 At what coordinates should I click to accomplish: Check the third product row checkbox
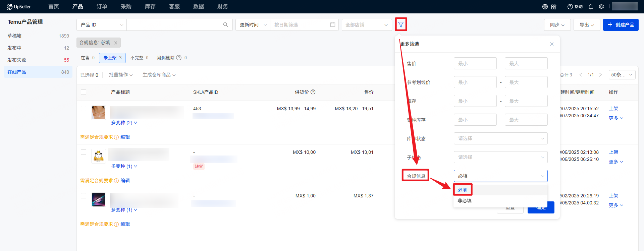point(84,196)
